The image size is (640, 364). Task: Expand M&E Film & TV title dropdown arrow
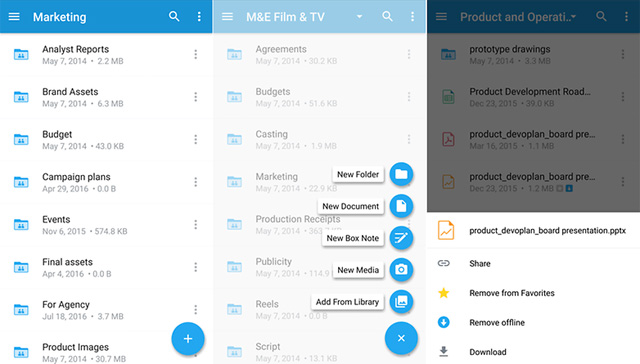pos(359,17)
